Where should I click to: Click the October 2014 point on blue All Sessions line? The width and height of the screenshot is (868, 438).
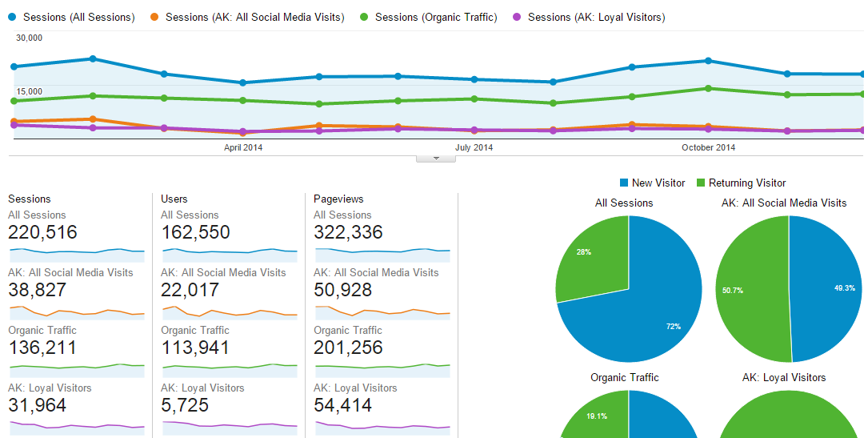[708, 60]
